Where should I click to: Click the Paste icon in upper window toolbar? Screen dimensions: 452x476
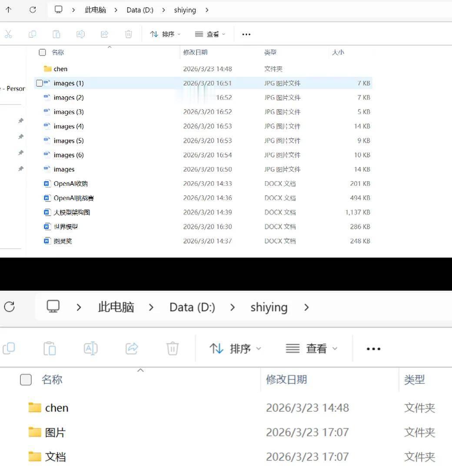56,34
